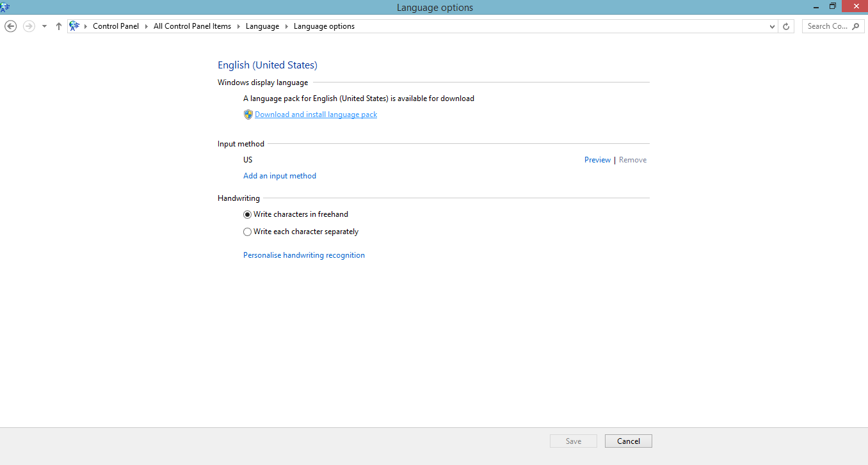Go up one level with Up arrow
The image size is (868, 465).
click(59, 26)
